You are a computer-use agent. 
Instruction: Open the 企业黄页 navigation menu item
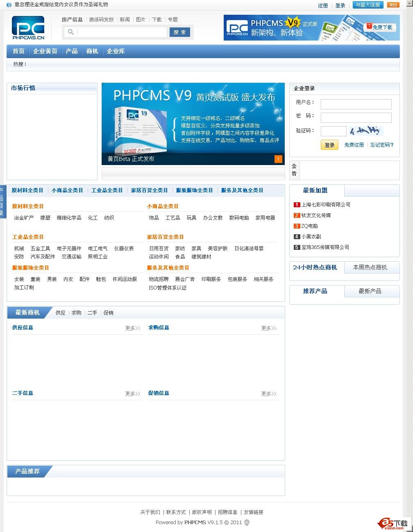(45, 51)
